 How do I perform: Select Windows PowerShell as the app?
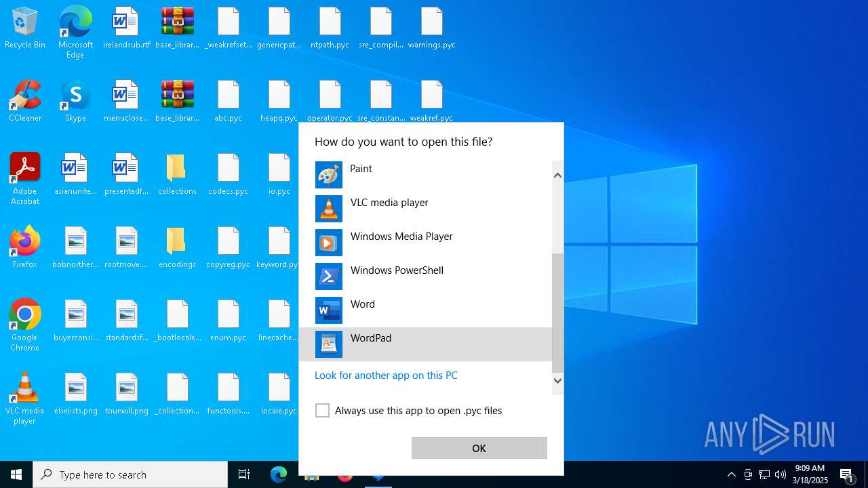(425, 277)
